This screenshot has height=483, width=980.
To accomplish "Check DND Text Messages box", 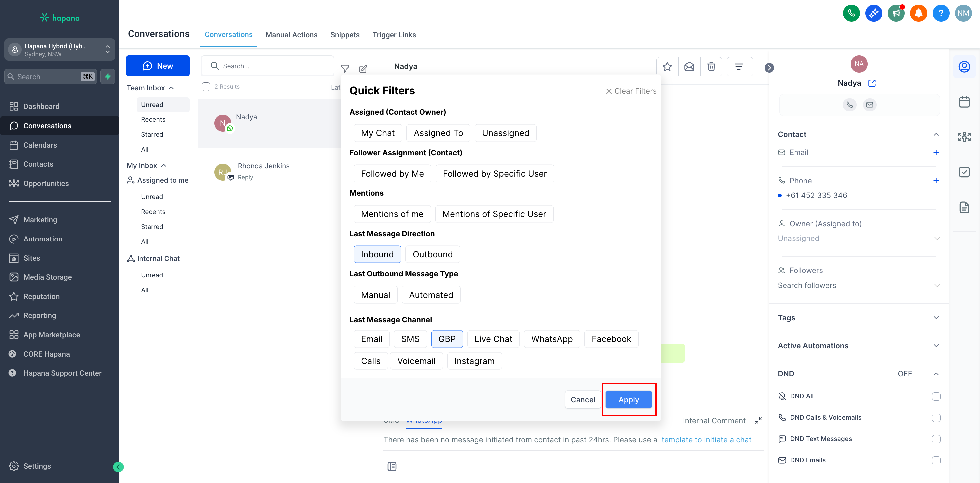I will 936,439.
